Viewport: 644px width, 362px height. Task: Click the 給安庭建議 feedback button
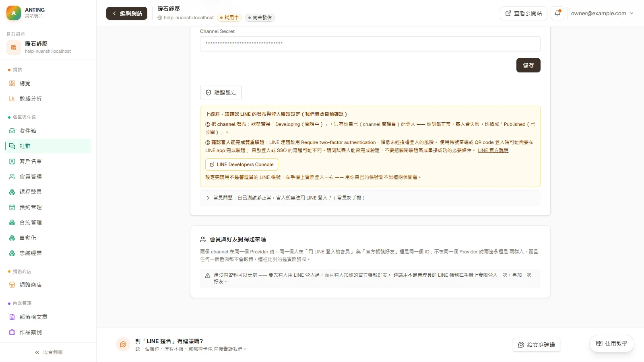pos(537,345)
